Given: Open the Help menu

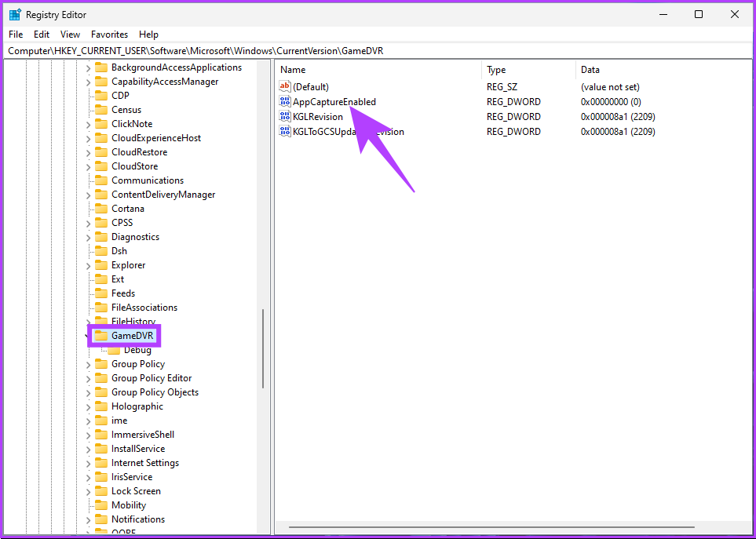Looking at the screenshot, I should 148,35.
